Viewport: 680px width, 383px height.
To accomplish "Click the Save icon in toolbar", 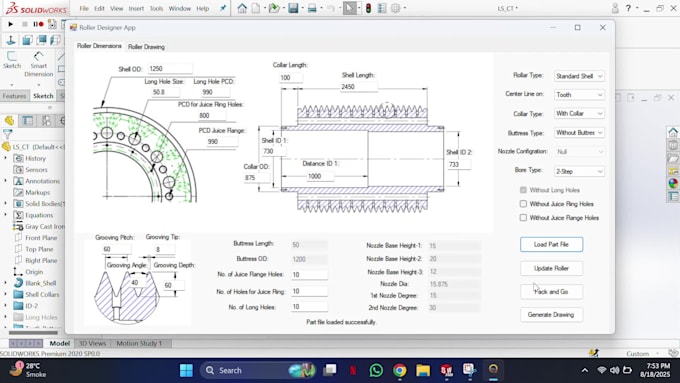I will coord(293,8).
